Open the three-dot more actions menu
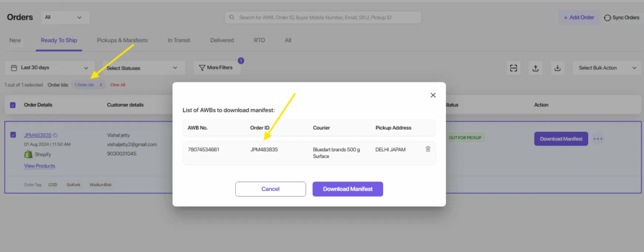This screenshot has width=644, height=252. 597,139
